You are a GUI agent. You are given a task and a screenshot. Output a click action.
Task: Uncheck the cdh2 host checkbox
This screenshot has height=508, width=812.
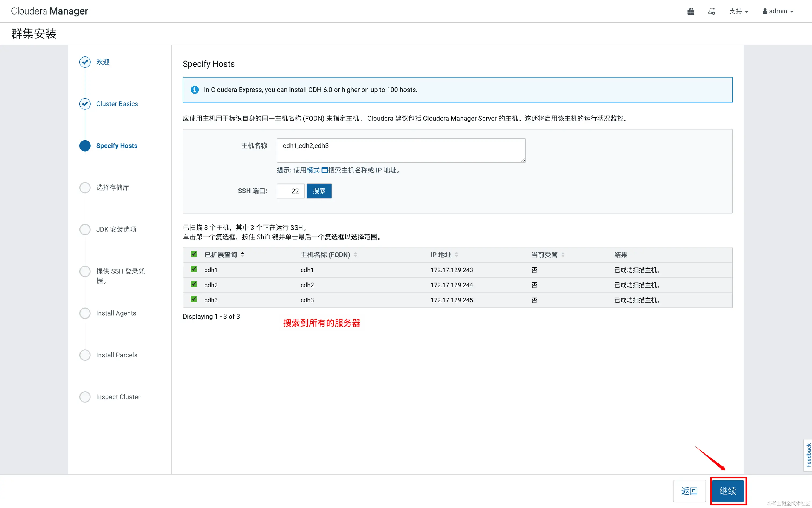coord(194,284)
